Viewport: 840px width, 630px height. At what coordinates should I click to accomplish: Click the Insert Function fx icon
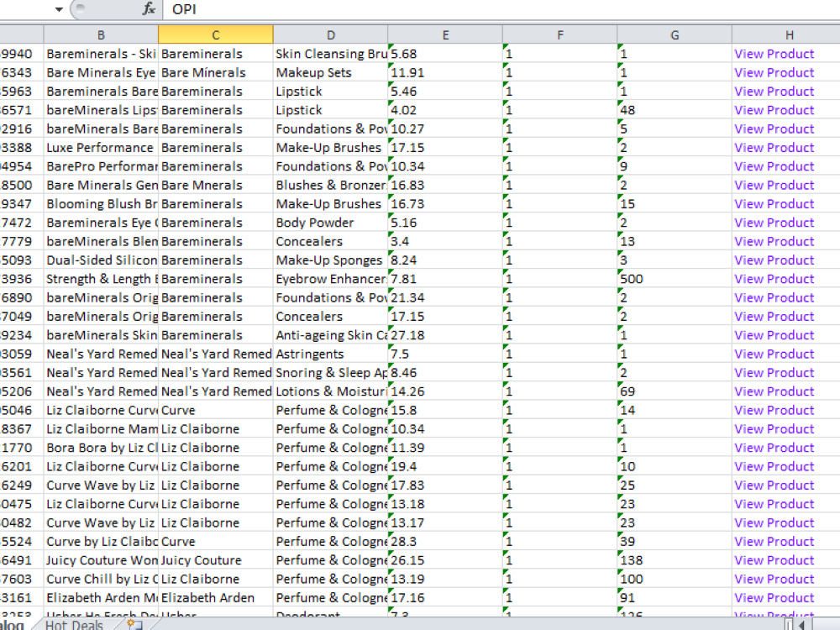pyautogui.click(x=149, y=9)
